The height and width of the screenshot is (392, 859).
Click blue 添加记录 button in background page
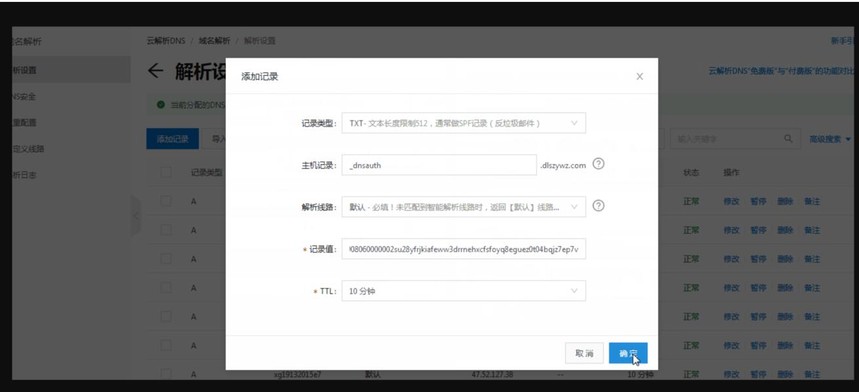tap(173, 139)
